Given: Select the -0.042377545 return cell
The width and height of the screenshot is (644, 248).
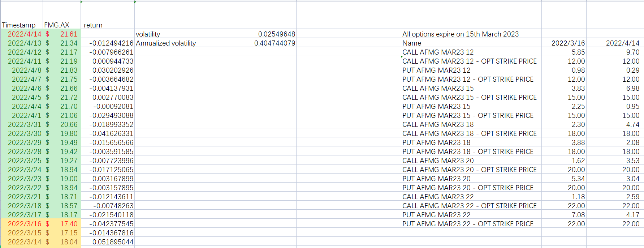Looking at the screenshot, I should point(108,224).
